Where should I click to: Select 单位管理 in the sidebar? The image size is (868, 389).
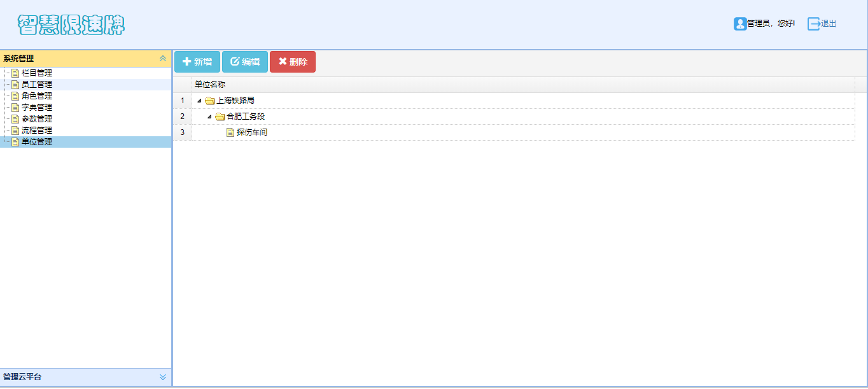click(37, 142)
